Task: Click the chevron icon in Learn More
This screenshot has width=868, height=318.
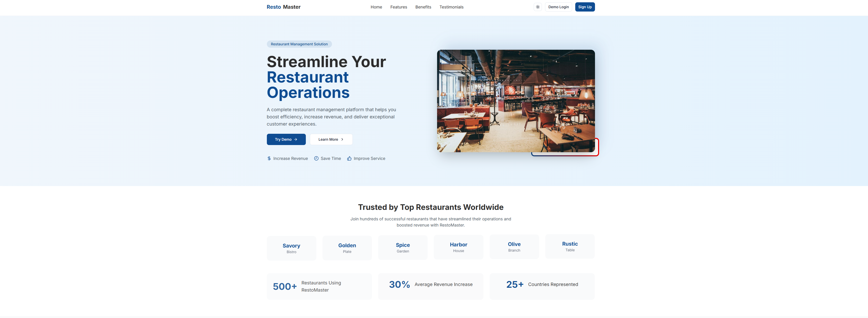Action: (342, 139)
